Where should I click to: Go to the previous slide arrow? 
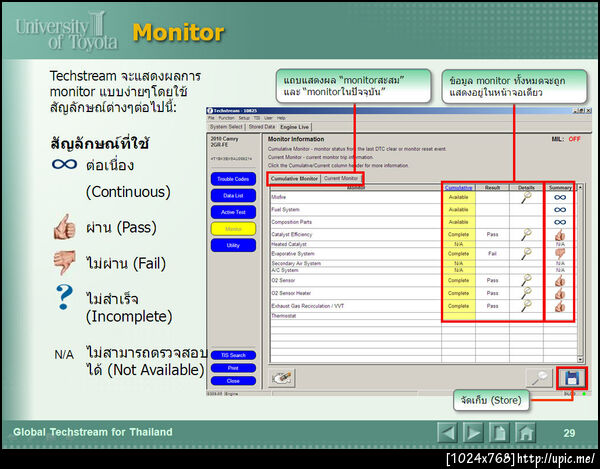click(x=447, y=433)
